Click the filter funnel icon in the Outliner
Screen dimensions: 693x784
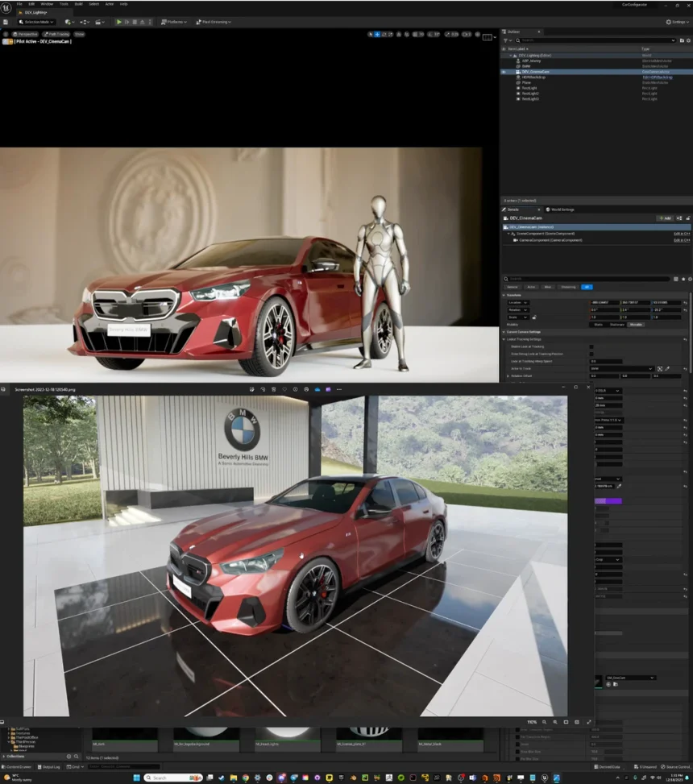506,40
